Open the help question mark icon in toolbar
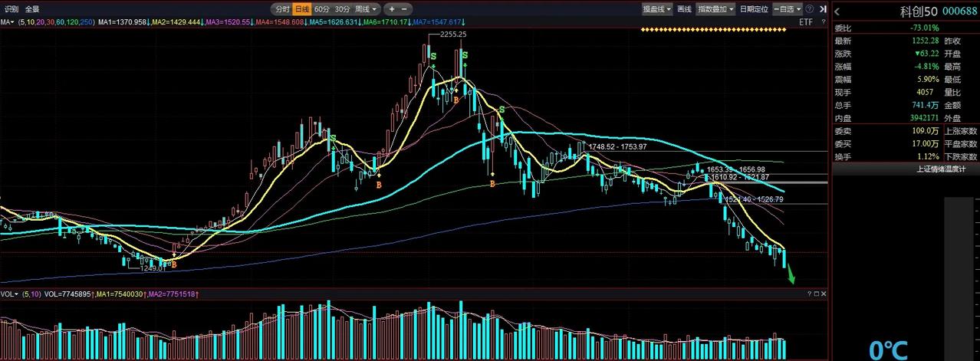Image resolution: width=980 pixels, height=361 pixels. point(809,9)
